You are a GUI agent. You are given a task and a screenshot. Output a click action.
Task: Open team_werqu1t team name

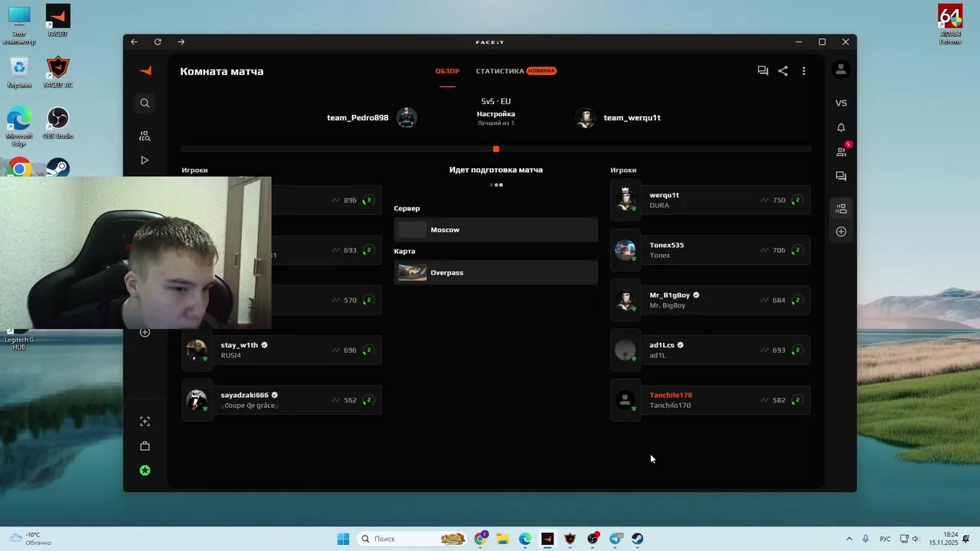click(x=632, y=118)
